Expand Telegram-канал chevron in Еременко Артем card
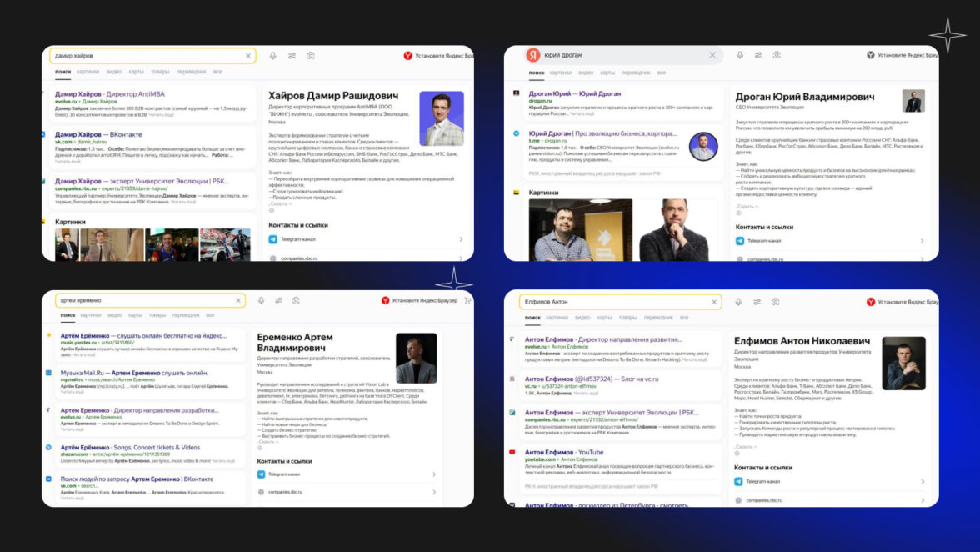The width and height of the screenshot is (980, 552). coord(434,474)
